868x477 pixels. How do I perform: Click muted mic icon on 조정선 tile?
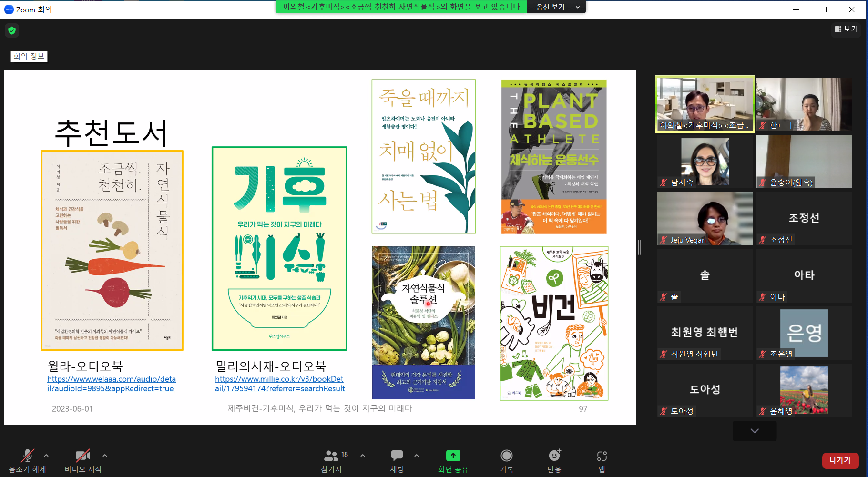click(x=763, y=240)
